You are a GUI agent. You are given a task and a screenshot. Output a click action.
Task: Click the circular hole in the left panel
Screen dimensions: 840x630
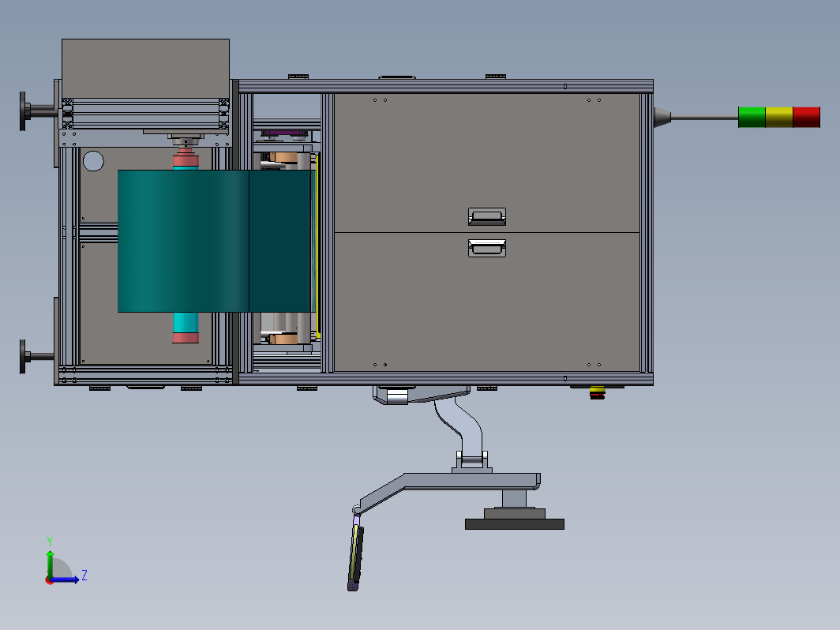[93, 161]
